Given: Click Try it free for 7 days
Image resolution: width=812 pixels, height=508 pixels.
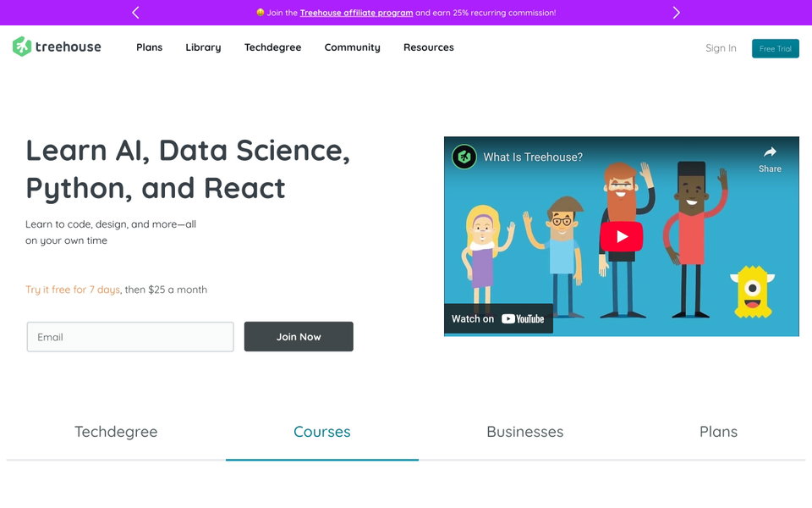Looking at the screenshot, I should click(x=73, y=290).
